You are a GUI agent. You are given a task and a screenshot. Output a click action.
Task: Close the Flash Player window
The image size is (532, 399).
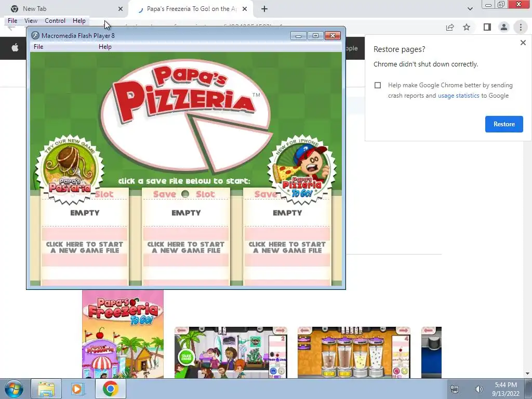tap(332, 36)
